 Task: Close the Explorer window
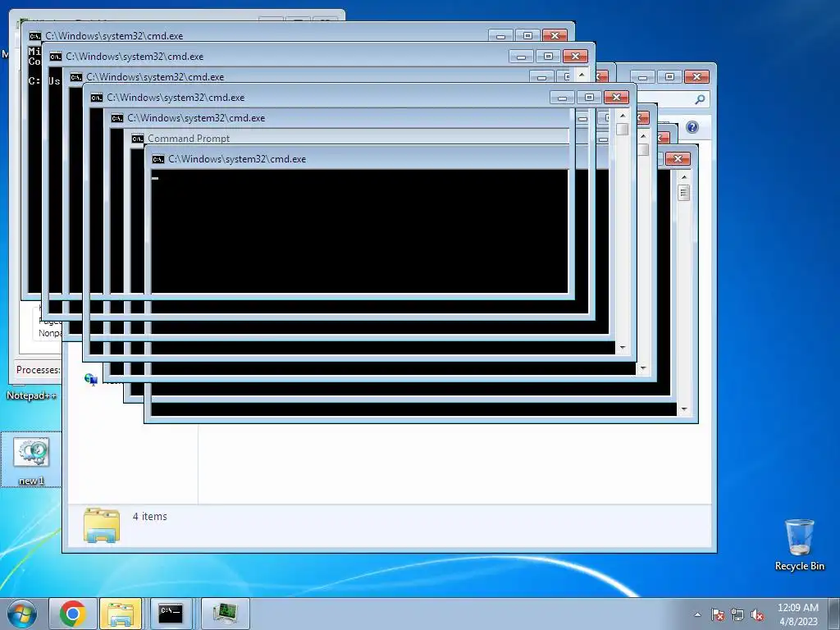point(696,76)
